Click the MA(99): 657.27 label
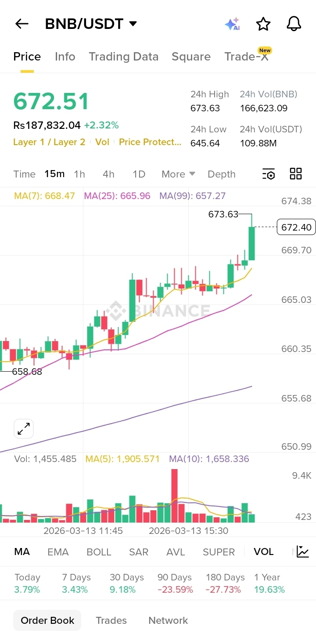 click(x=193, y=196)
